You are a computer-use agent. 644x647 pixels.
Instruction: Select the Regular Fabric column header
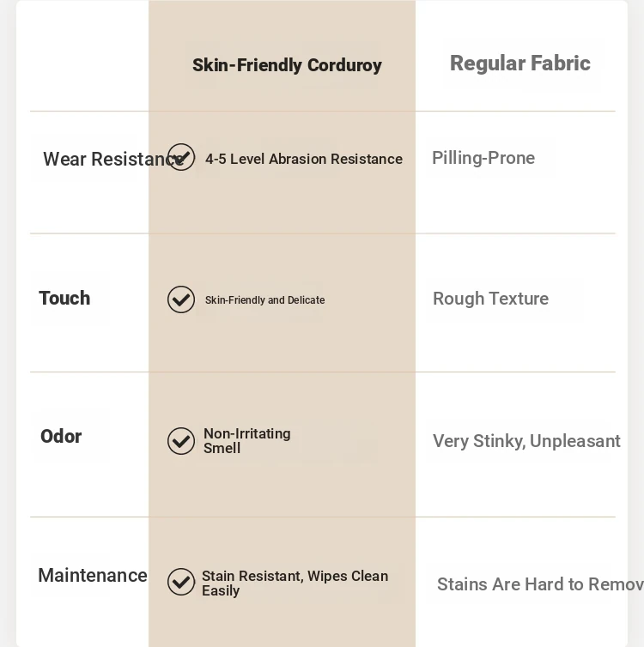[520, 63]
